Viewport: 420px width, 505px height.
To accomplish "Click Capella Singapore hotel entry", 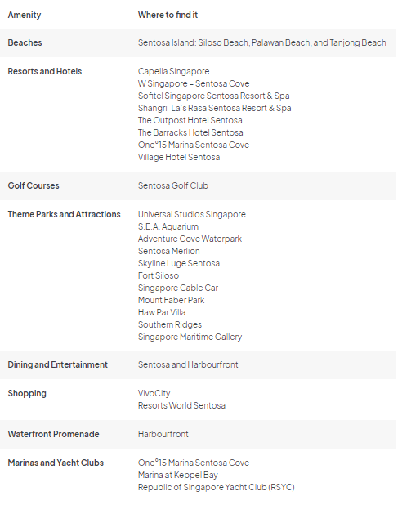I will click(x=173, y=71).
